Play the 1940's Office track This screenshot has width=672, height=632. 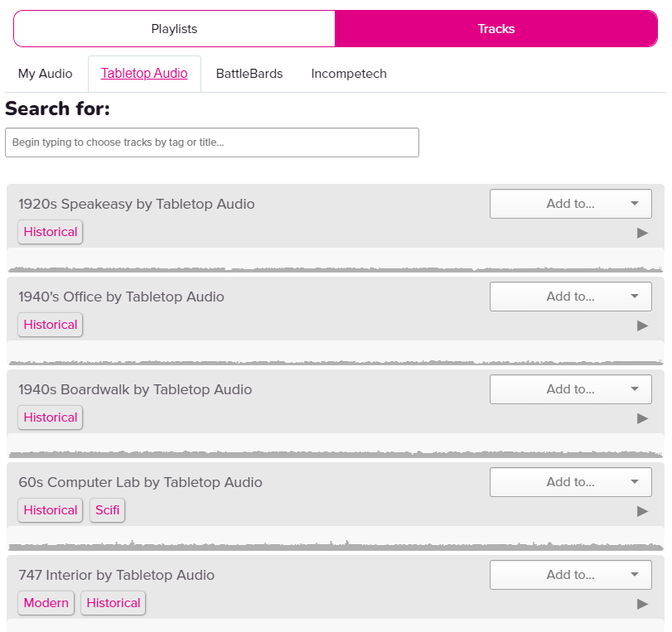point(642,326)
